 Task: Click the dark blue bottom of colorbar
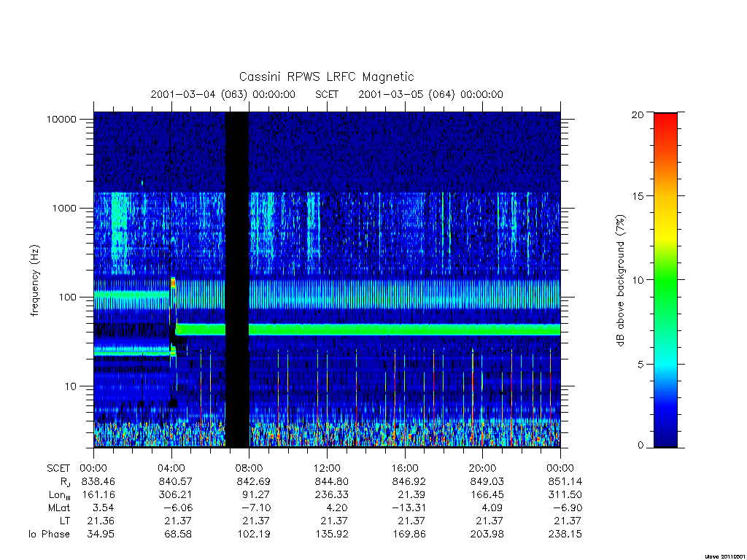click(665, 438)
